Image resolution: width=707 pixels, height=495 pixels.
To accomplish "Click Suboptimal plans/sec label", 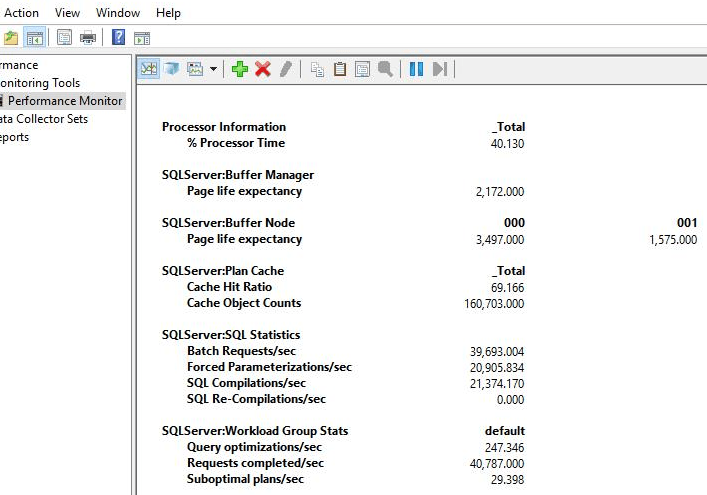I will tap(245, 479).
